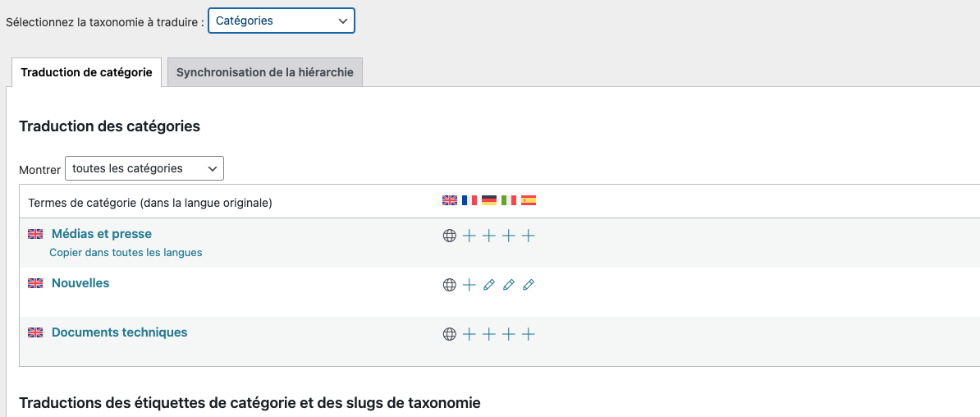980x417 pixels.
Task: Open the Médias et presse category link
Action: 102,234
